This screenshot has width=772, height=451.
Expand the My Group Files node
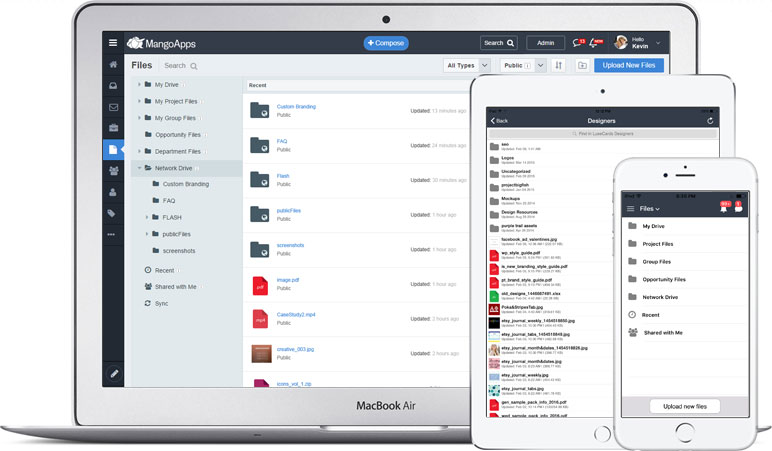pyautogui.click(x=139, y=118)
